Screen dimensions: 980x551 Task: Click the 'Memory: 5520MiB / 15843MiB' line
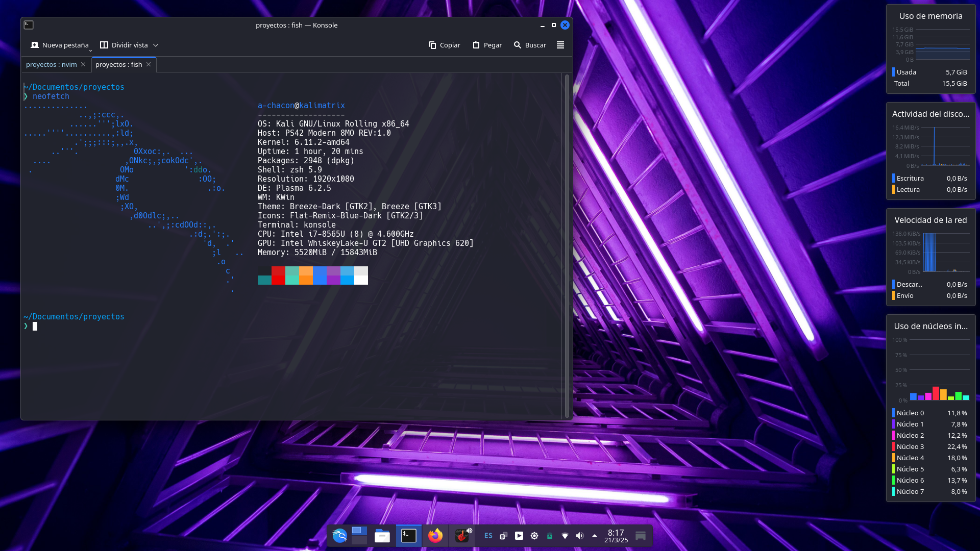pos(317,253)
